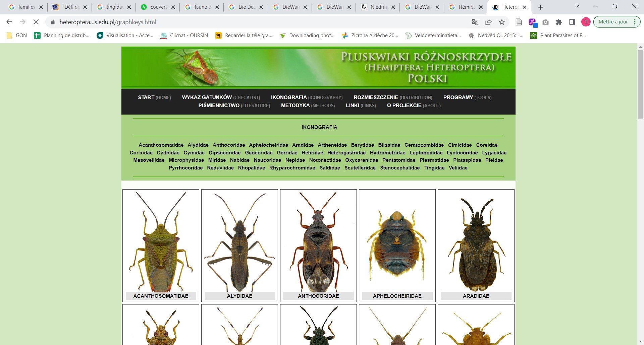Open the "Clicnat - OURSIN" bookmark

tap(184, 36)
